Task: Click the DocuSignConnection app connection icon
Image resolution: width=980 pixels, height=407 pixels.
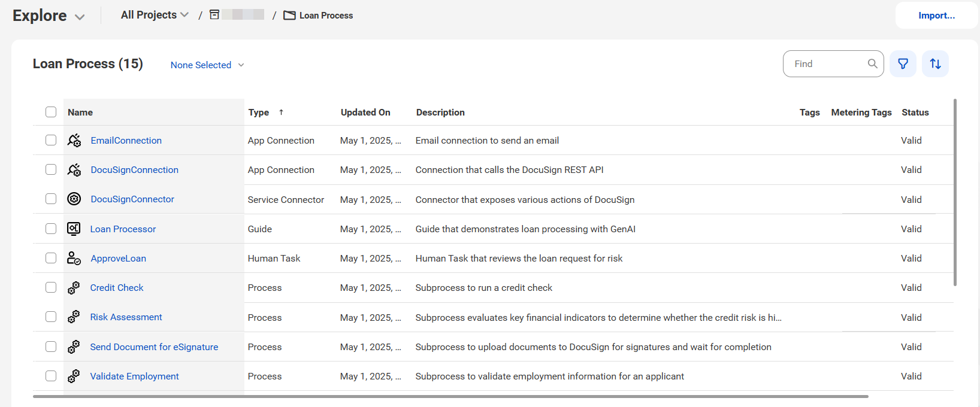Action: pos(74,170)
